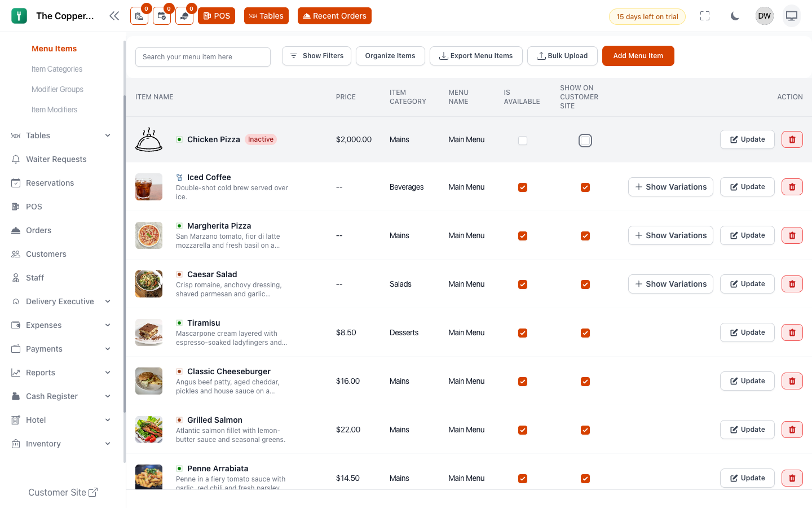Click Add Menu Item button
This screenshot has width=812, height=508.
coord(638,56)
